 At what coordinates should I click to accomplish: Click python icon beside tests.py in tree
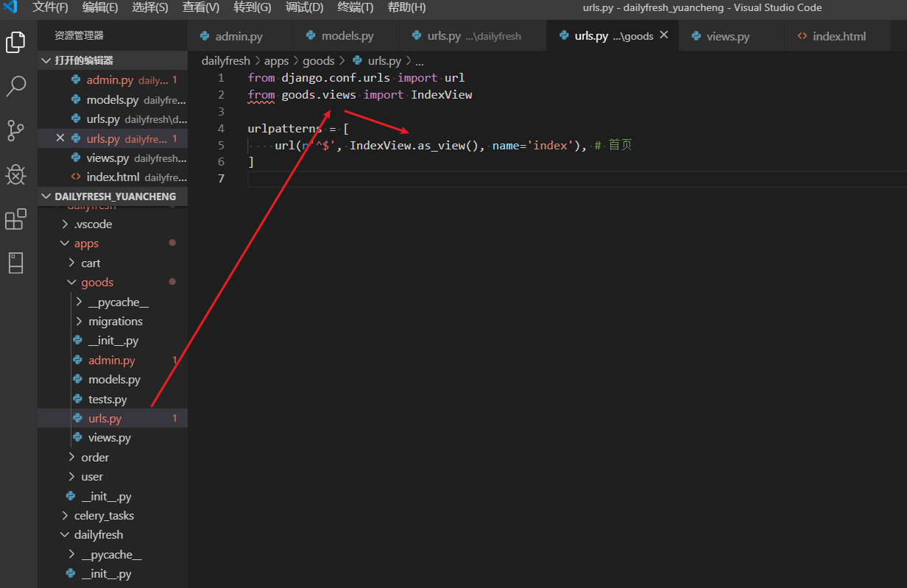point(77,399)
